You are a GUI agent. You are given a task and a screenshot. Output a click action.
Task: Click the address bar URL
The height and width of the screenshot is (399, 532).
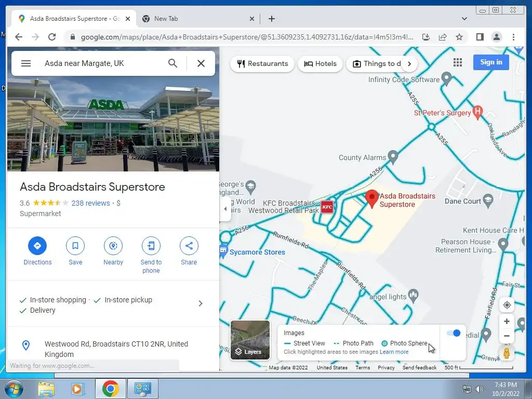(x=247, y=37)
